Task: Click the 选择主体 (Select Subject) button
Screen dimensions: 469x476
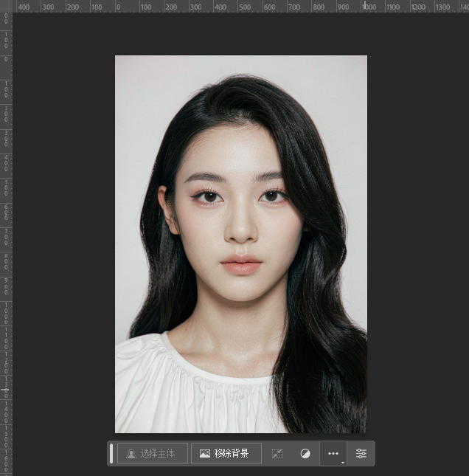Action: click(x=153, y=453)
